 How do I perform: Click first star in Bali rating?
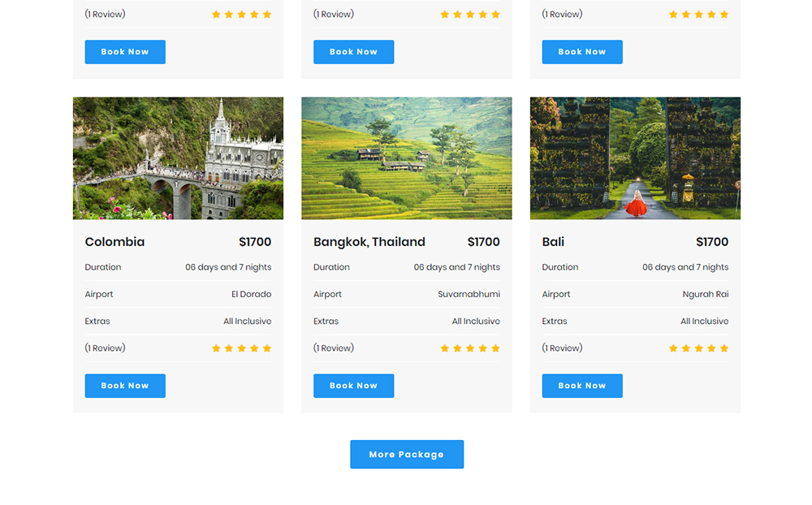pyautogui.click(x=673, y=348)
